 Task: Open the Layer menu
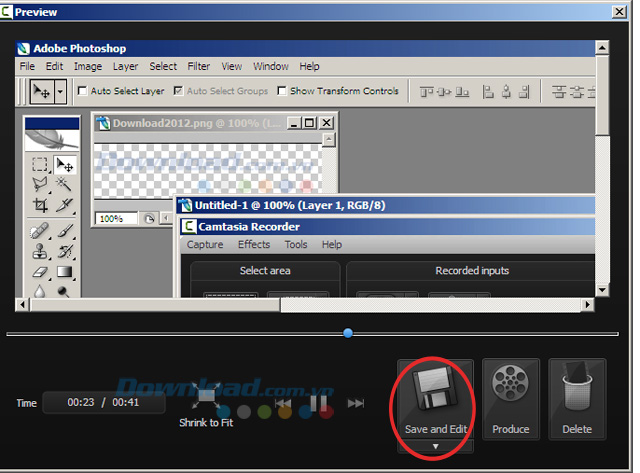click(125, 66)
